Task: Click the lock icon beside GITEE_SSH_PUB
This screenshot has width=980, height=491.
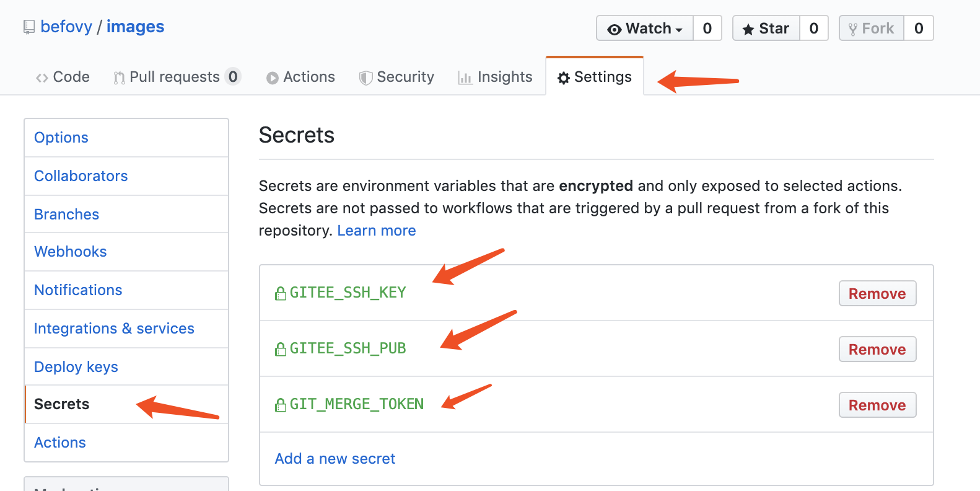Action: 281,349
